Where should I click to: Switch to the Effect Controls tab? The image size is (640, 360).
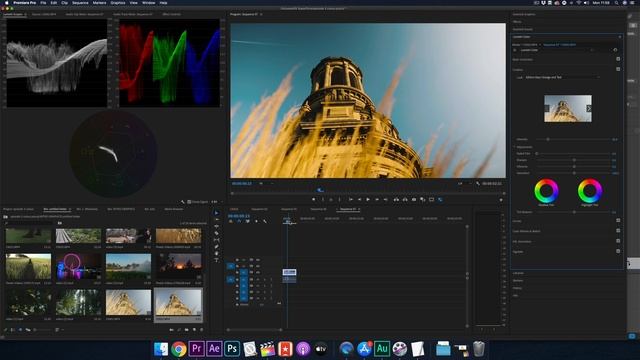coord(171,14)
